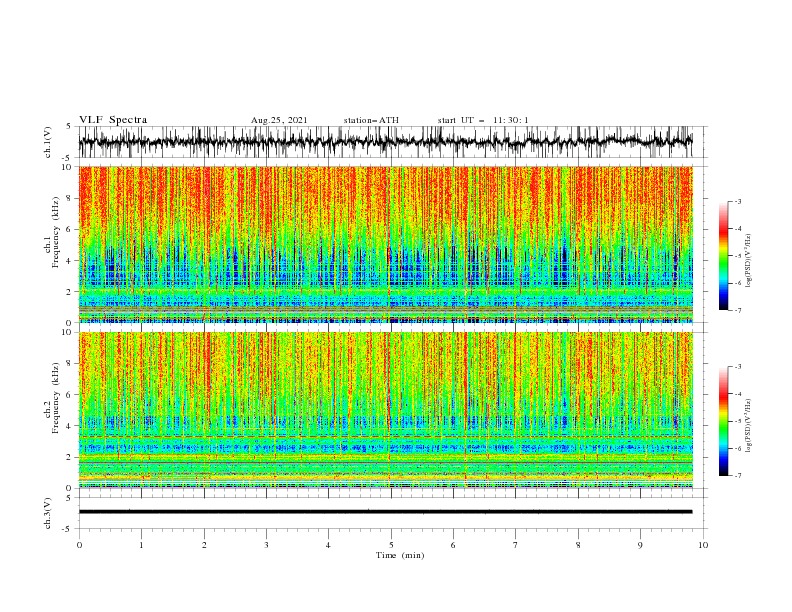This screenshot has height=612, width=792.
Task: Select the "Time (min)" axis label
Action: pyautogui.click(x=400, y=555)
